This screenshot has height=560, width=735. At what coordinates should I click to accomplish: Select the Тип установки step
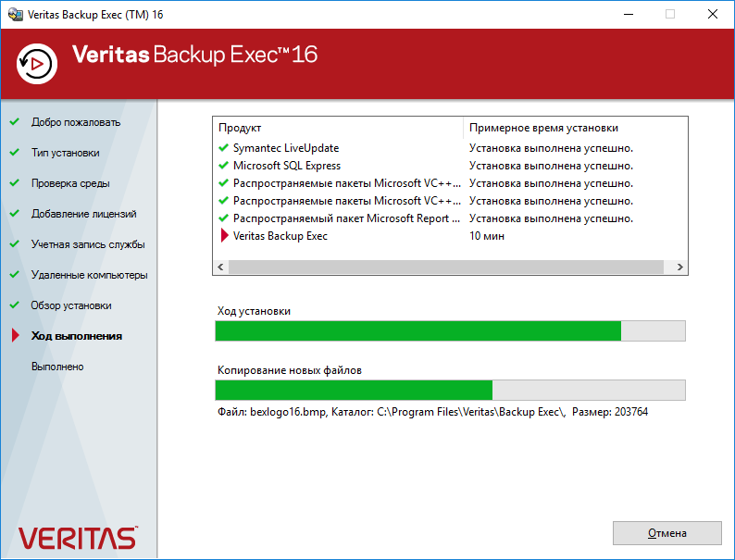point(65,153)
